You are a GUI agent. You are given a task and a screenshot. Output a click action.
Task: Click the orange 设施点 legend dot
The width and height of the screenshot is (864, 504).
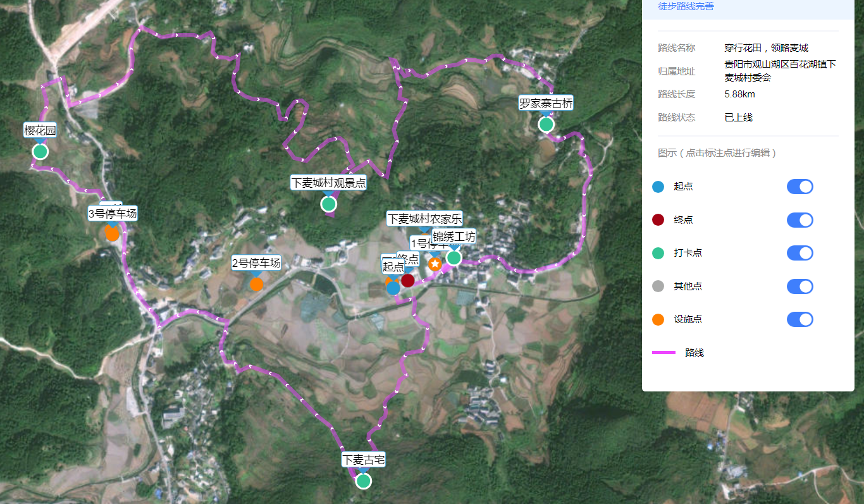click(658, 319)
